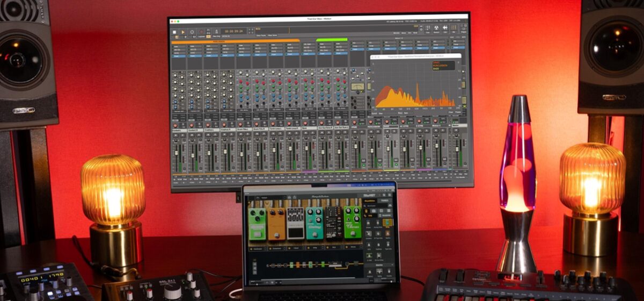Viewport: 644px width, 301px height.
Task: Click the orange timecode clock display
Action: [234, 31]
